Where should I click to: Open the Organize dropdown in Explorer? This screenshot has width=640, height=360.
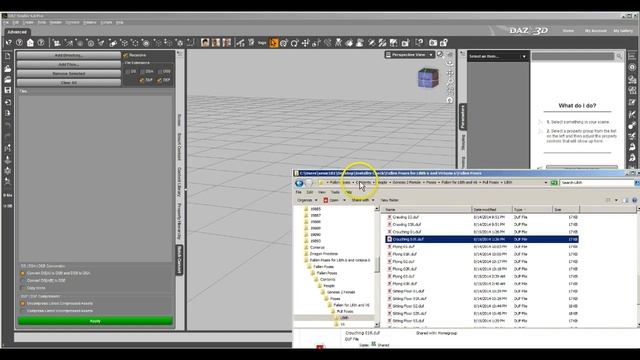pyautogui.click(x=307, y=200)
